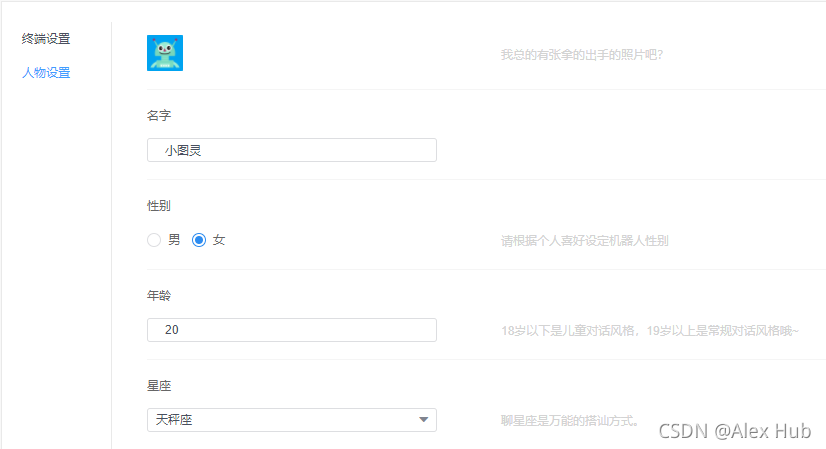826x449 pixels.
Task: Click the 性别 field label
Action: pyautogui.click(x=159, y=206)
